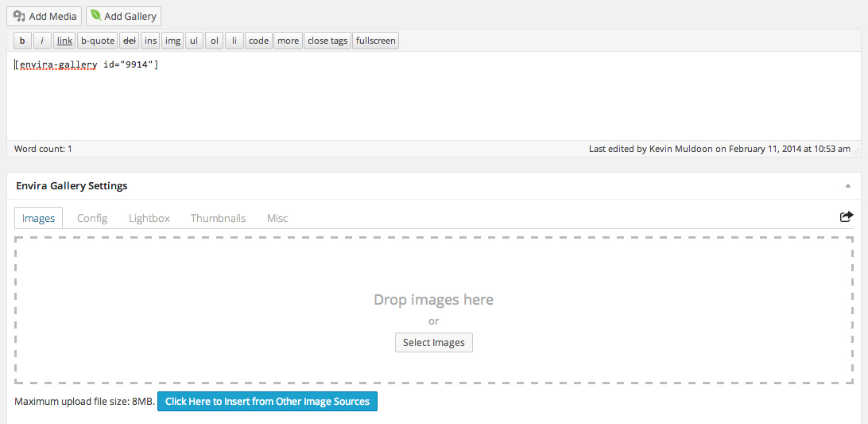The image size is (868, 424).
Task: Go to the Thumbnails tab
Action: tap(218, 218)
